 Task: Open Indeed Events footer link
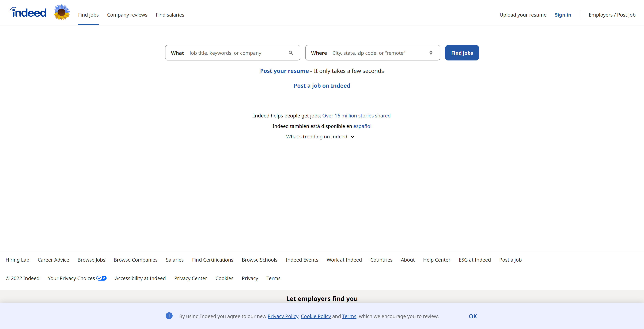click(x=302, y=260)
